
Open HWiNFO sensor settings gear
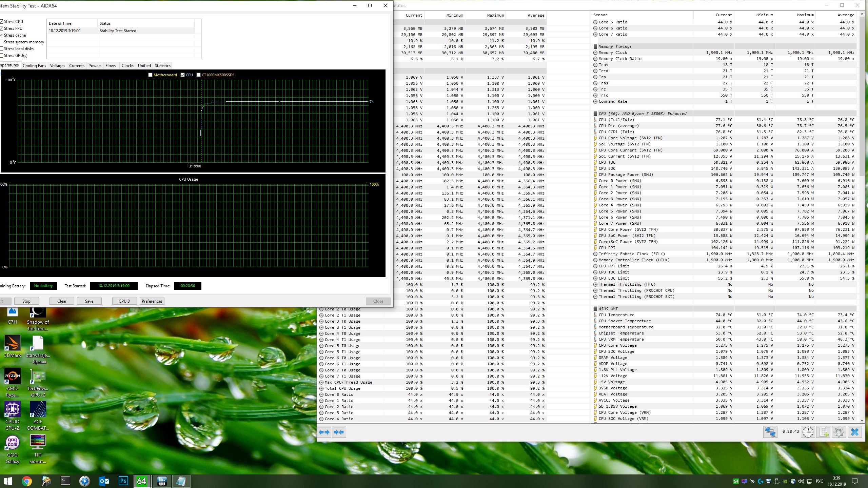point(839,432)
